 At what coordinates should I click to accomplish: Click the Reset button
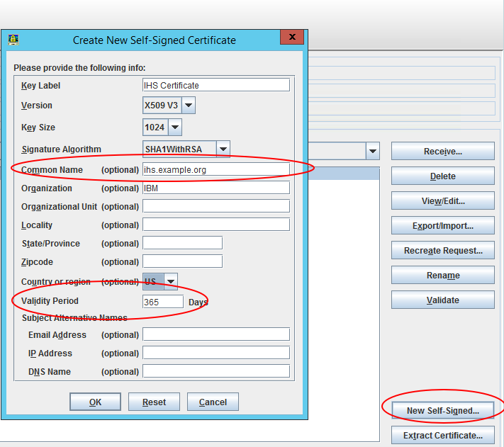[154, 402]
